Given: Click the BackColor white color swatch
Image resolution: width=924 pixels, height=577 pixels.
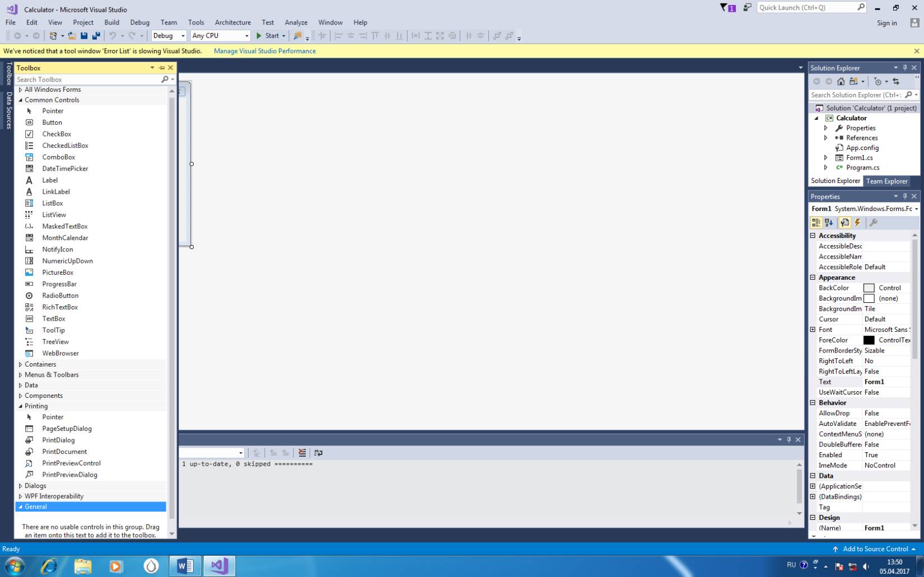Looking at the screenshot, I should (869, 288).
